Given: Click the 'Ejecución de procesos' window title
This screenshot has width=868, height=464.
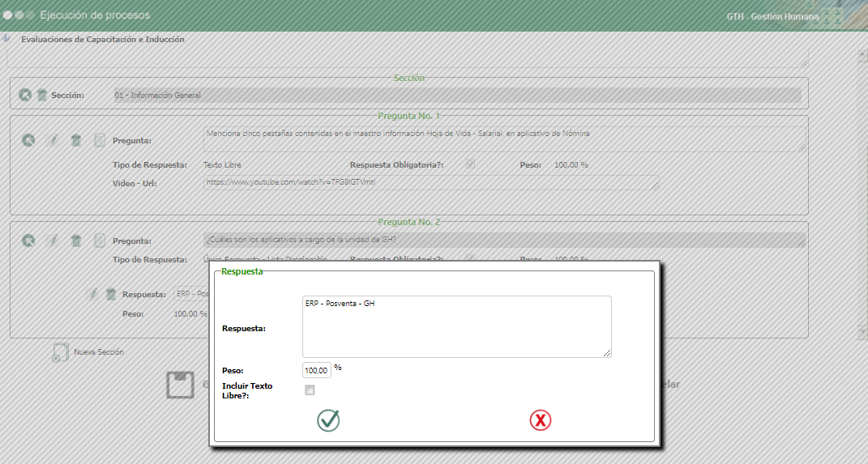Looking at the screenshot, I should (95, 15).
